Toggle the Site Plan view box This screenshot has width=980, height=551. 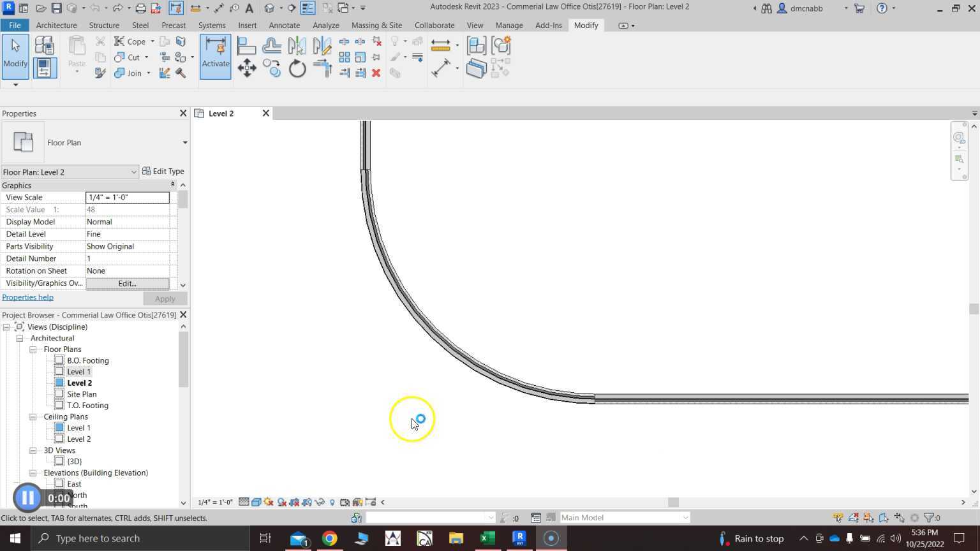59,394
